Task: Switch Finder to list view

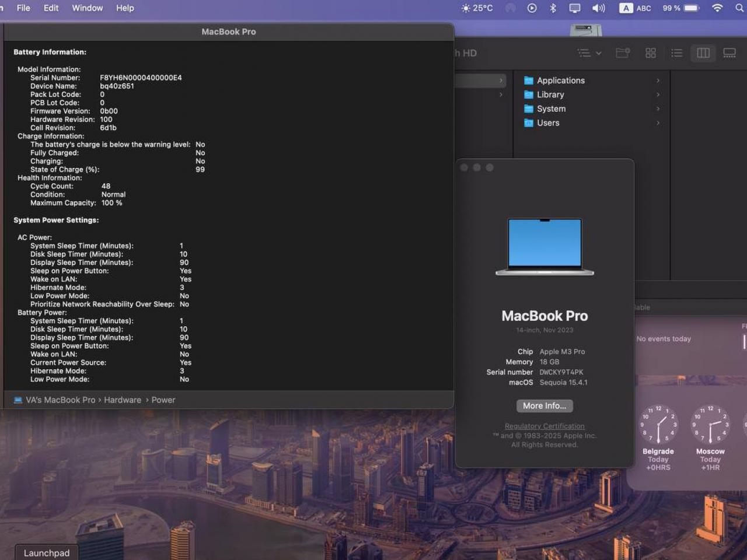Action: pos(677,53)
